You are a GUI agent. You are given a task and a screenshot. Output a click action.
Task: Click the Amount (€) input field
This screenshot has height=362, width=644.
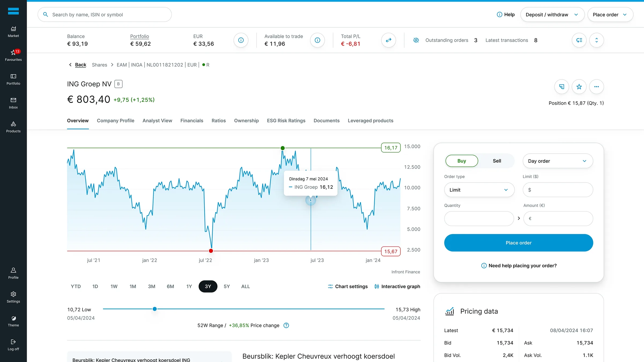[558, 218]
